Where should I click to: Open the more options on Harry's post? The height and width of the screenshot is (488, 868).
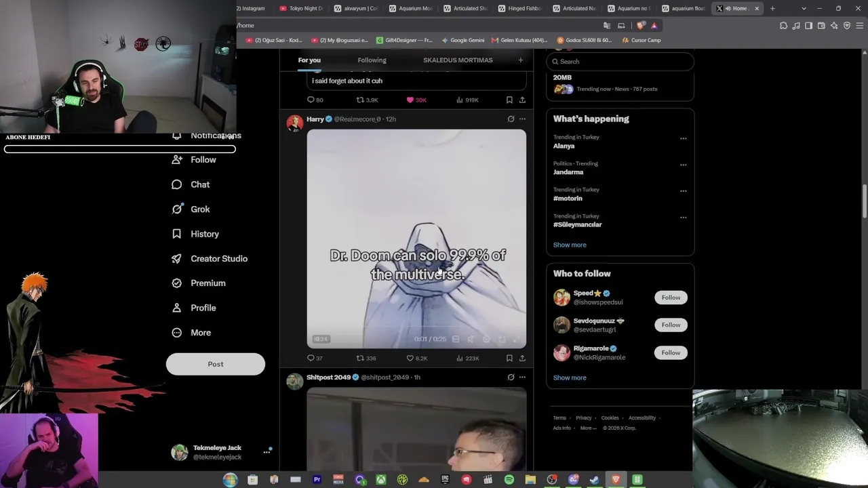(522, 119)
